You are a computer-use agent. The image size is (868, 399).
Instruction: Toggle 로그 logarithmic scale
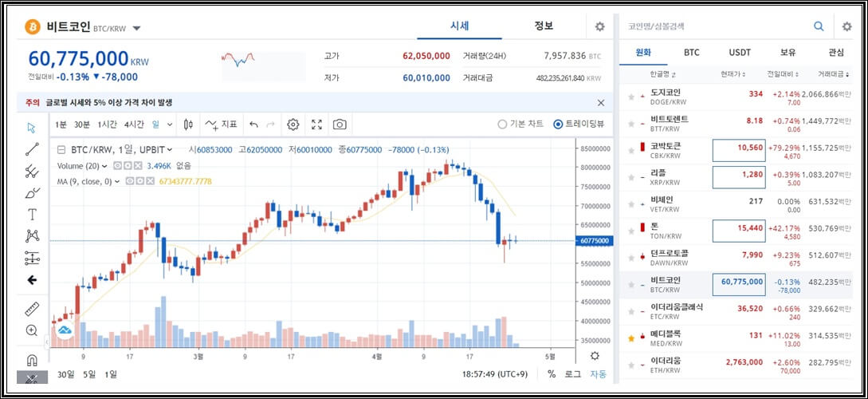click(x=572, y=374)
